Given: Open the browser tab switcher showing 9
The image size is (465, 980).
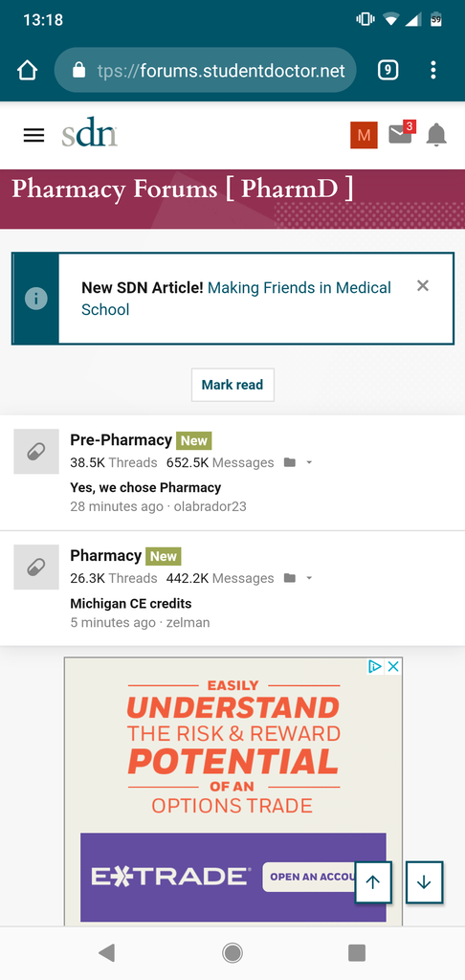Looking at the screenshot, I should tap(387, 70).
